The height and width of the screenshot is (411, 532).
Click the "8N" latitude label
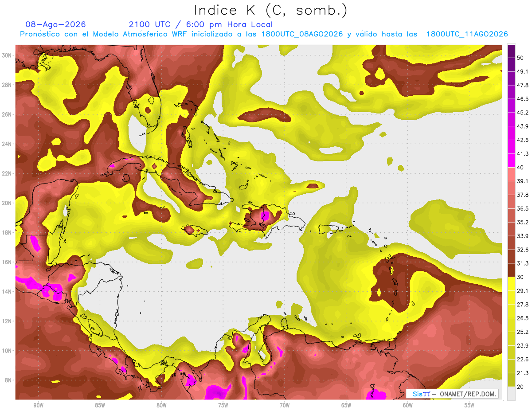8,380
